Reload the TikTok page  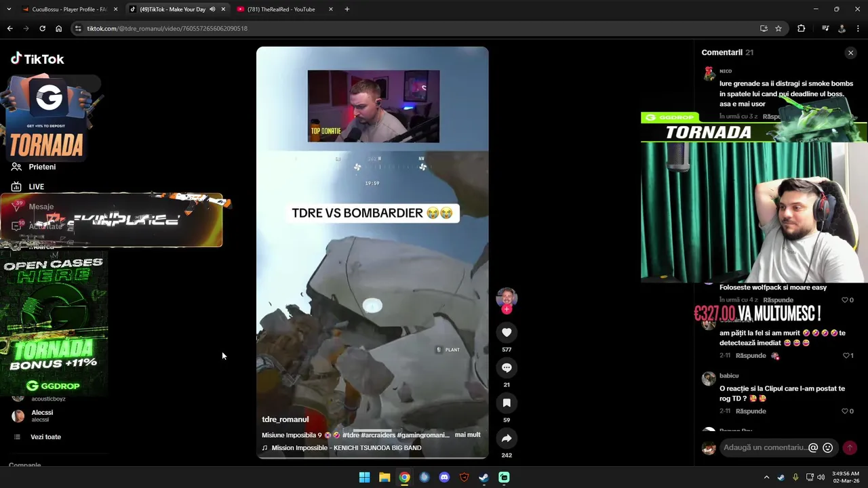pos(42,28)
